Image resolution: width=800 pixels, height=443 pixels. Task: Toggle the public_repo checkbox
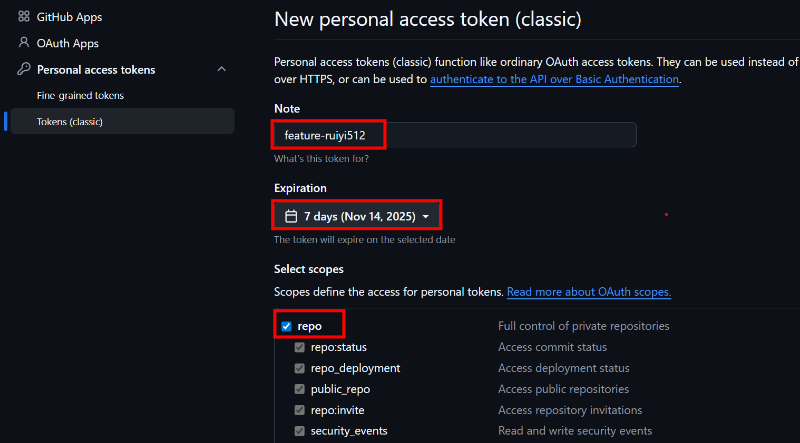[x=300, y=389]
